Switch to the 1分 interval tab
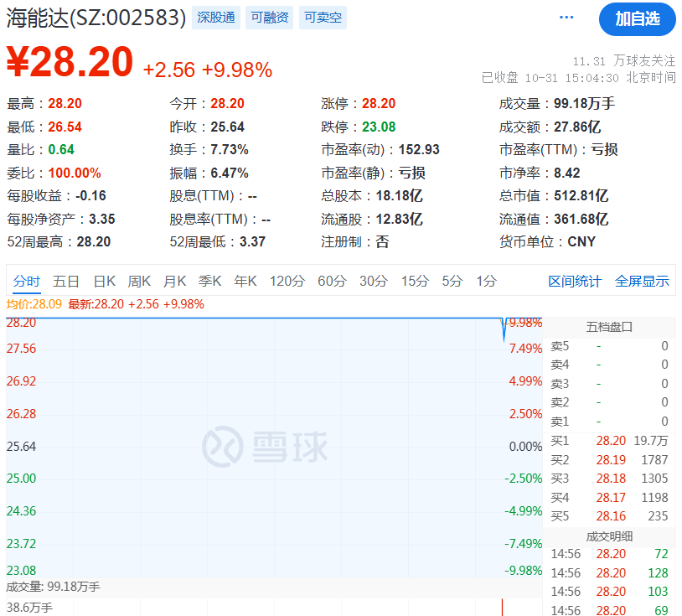682x616 pixels. (x=486, y=281)
